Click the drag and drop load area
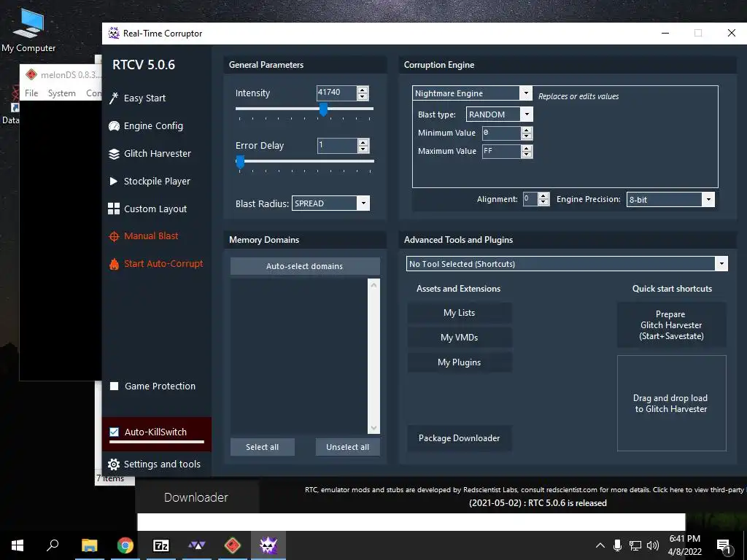Viewport: 747px width, 560px height. coord(671,403)
